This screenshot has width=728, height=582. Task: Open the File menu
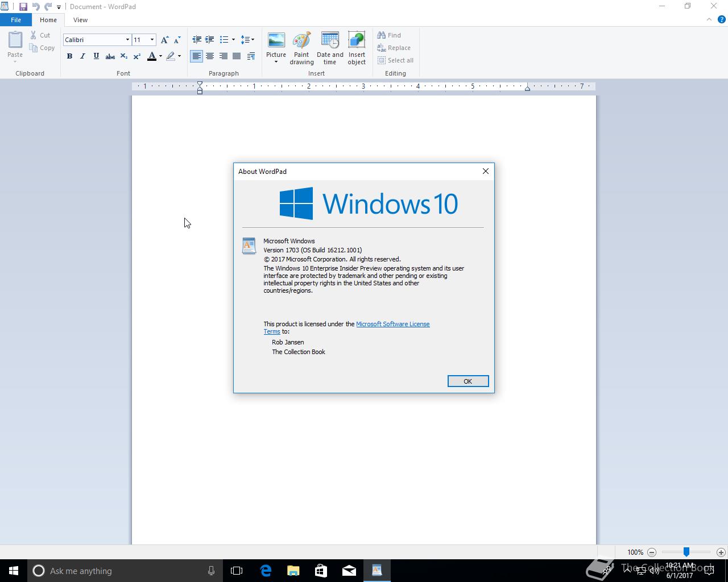16,20
